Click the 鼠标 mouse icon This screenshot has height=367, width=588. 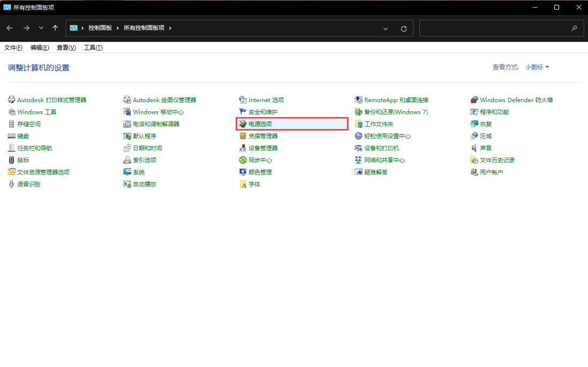[x=12, y=160]
